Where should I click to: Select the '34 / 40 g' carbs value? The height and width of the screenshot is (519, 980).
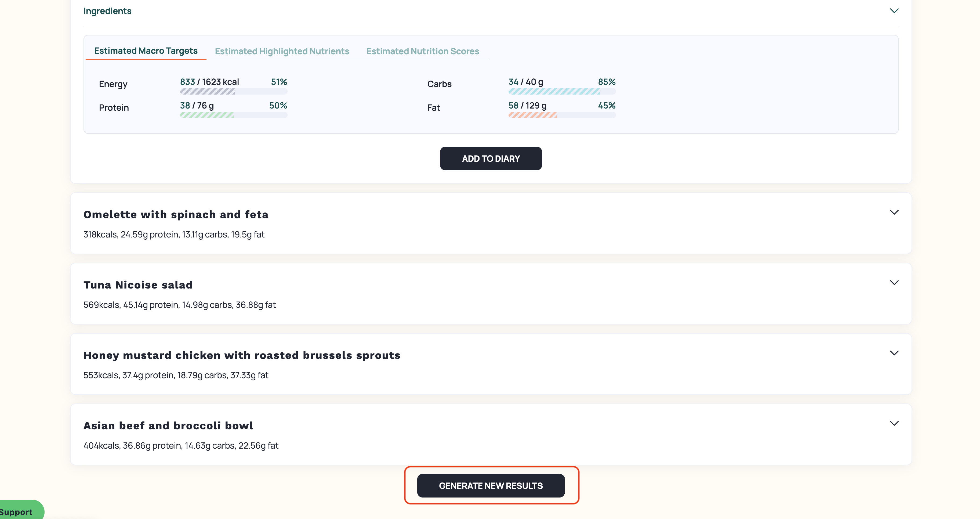click(x=526, y=82)
